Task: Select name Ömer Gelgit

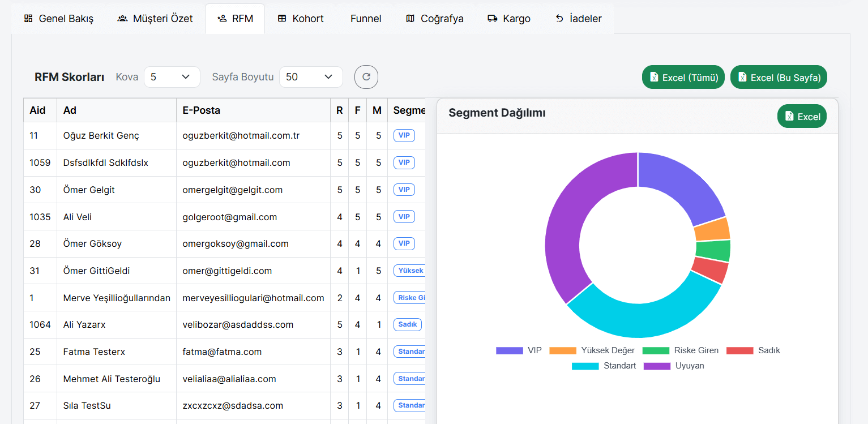Action: (x=89, y=190)
